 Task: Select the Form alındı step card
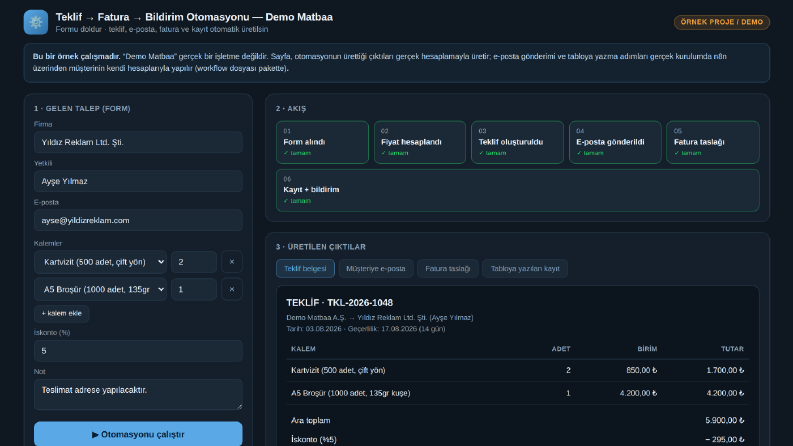(x=322, y=142)
